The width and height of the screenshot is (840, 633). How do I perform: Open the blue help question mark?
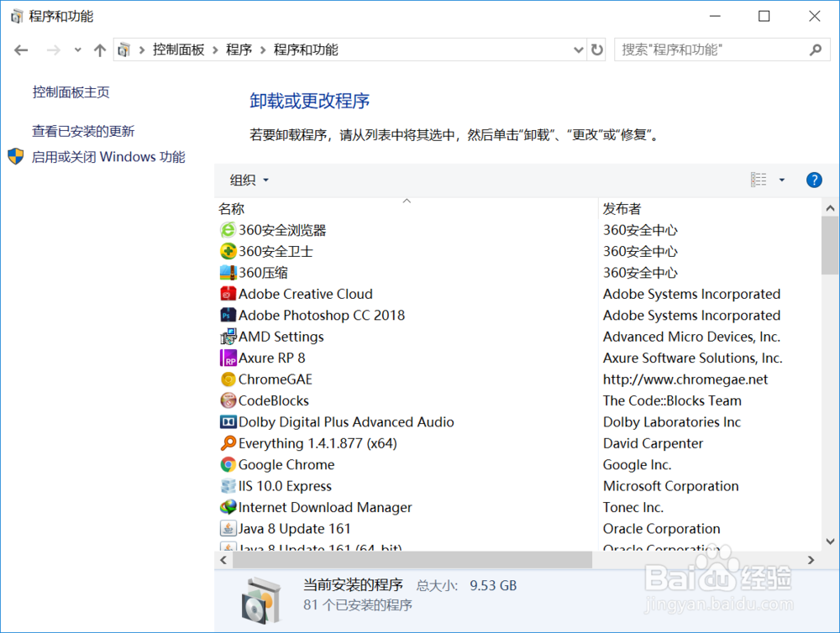[814, 180]
